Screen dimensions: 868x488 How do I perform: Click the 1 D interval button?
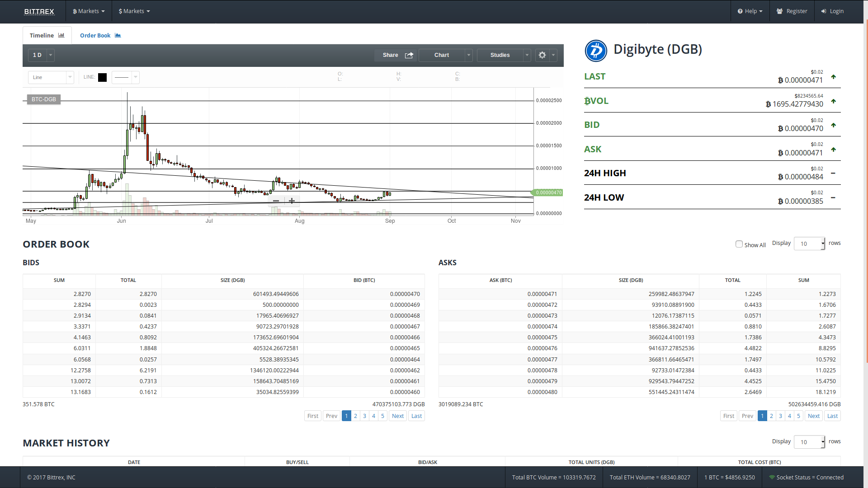[37, 55]
